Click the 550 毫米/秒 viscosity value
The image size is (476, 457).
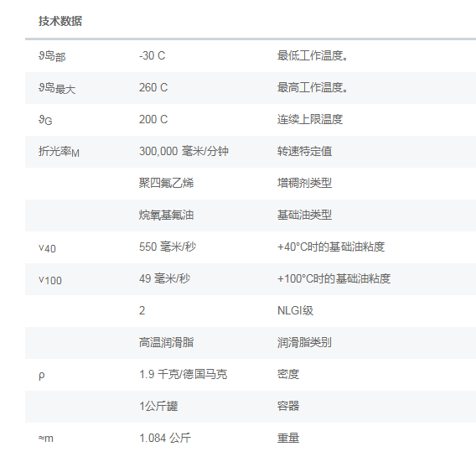point(168,247)
